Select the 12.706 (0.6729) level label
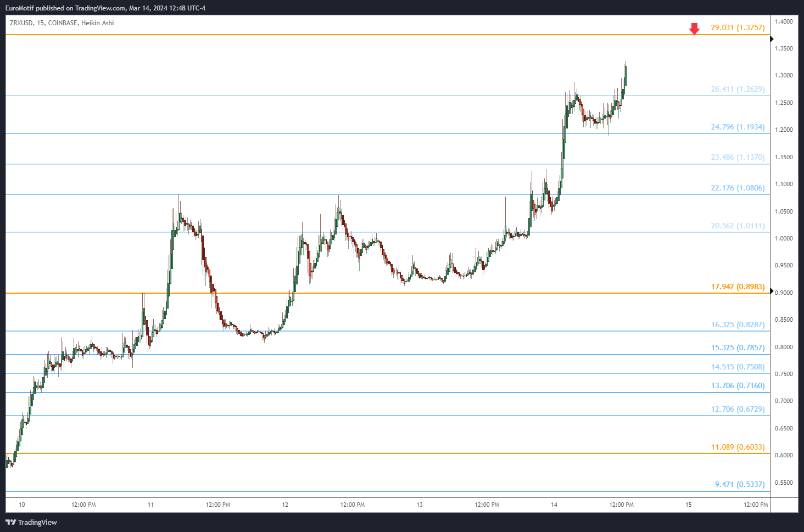Image resolution: width=804 pixels, height=532 pixels. point(738,409)
